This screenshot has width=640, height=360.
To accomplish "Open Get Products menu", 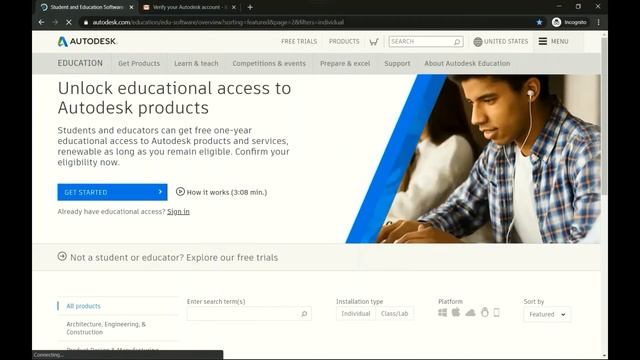I will point(139,63).
